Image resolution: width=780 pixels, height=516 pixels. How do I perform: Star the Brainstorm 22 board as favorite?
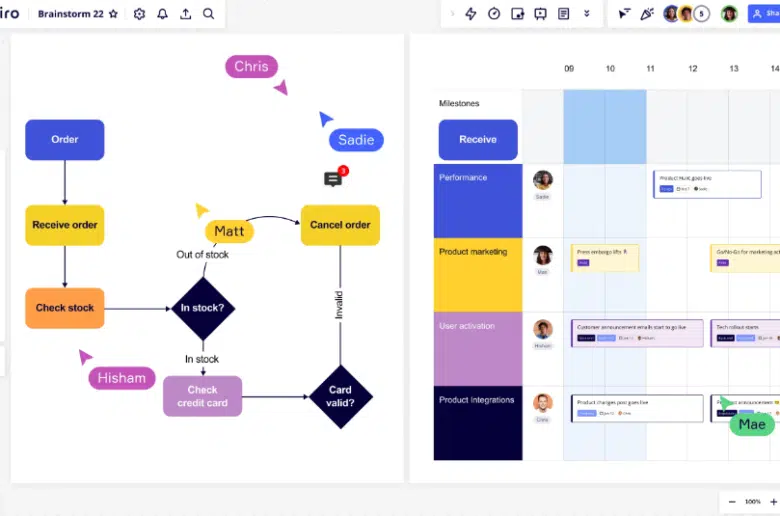[x=113, y=14]
